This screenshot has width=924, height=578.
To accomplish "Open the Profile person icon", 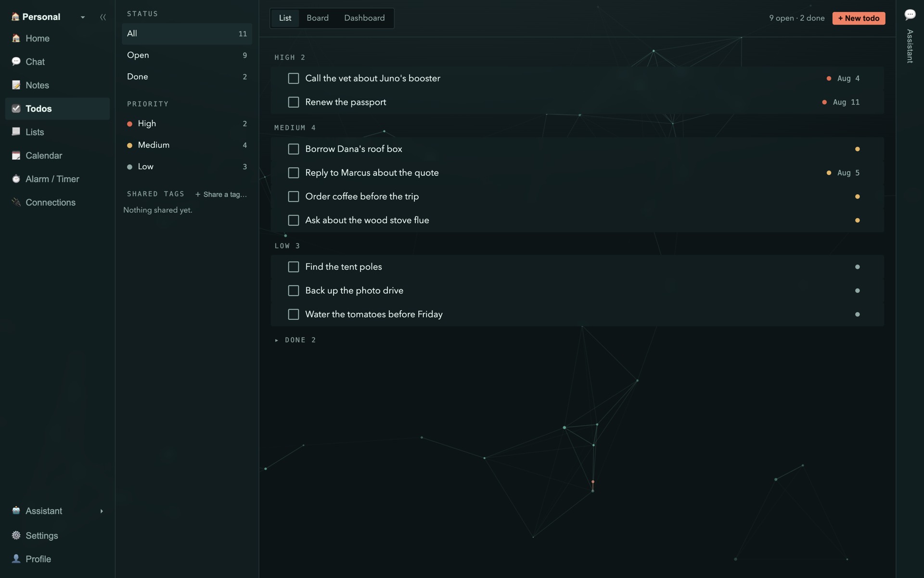I will (16, 559).
